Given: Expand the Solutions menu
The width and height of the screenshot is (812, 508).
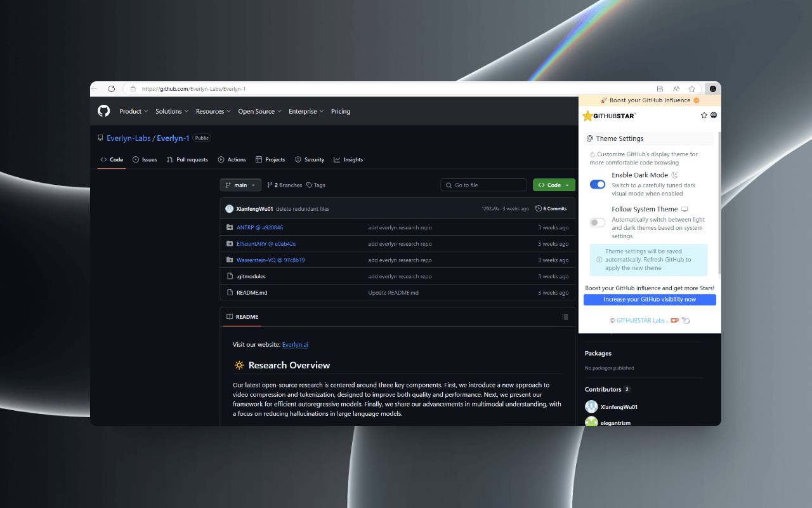Looking at the screenshot, I should (x=173, y=111).
